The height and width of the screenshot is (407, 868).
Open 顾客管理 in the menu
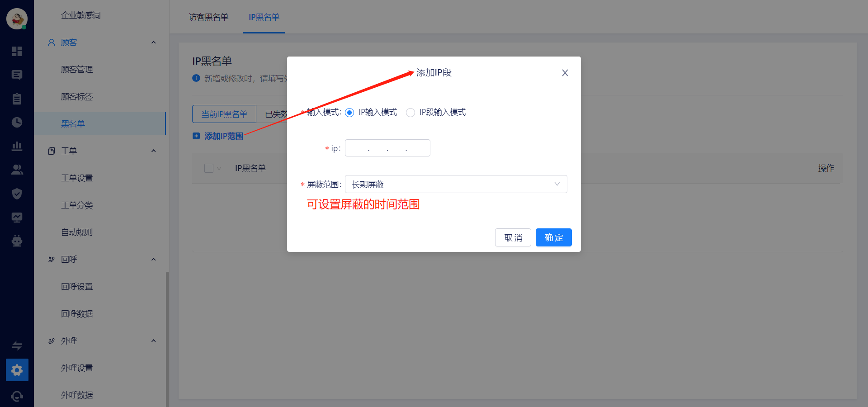tap(77, 70)
